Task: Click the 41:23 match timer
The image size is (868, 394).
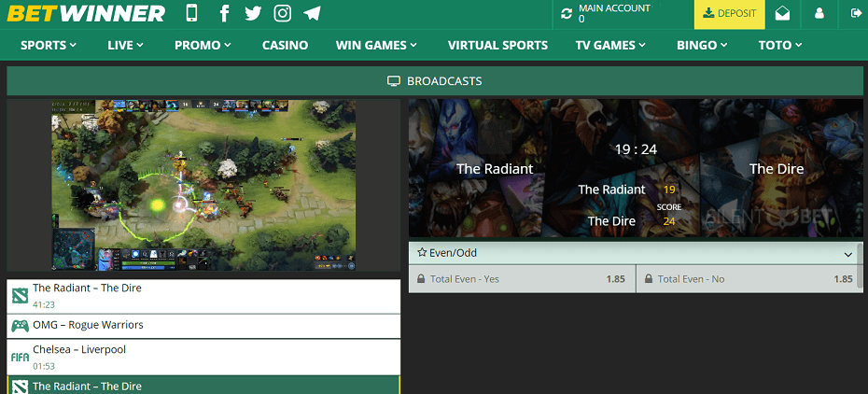Action: tap(44, 304)
